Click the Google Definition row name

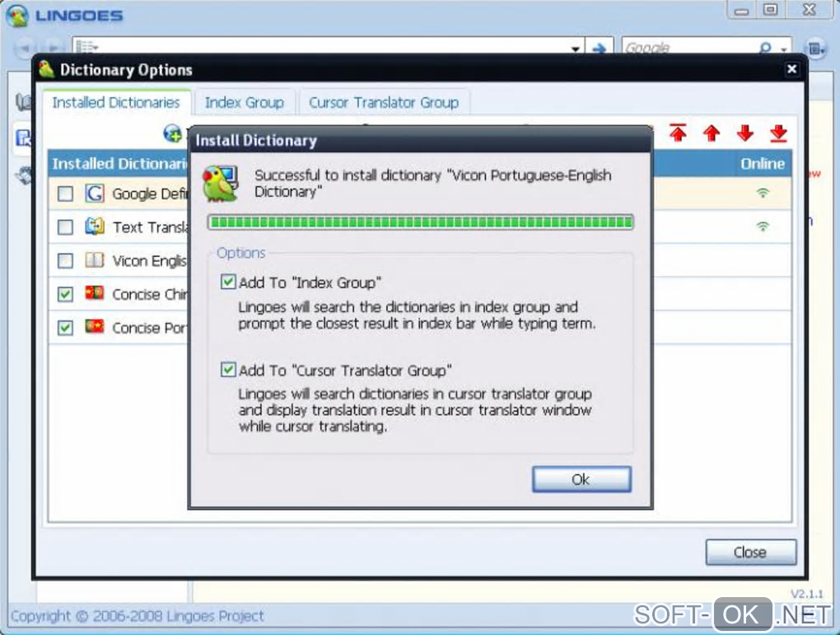(x=149, y=194)
